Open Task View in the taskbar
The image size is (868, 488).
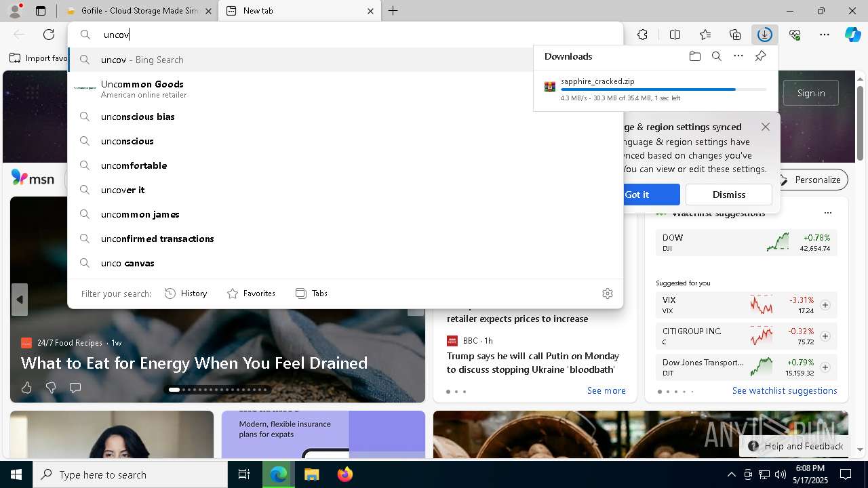[x=244, y=474]
